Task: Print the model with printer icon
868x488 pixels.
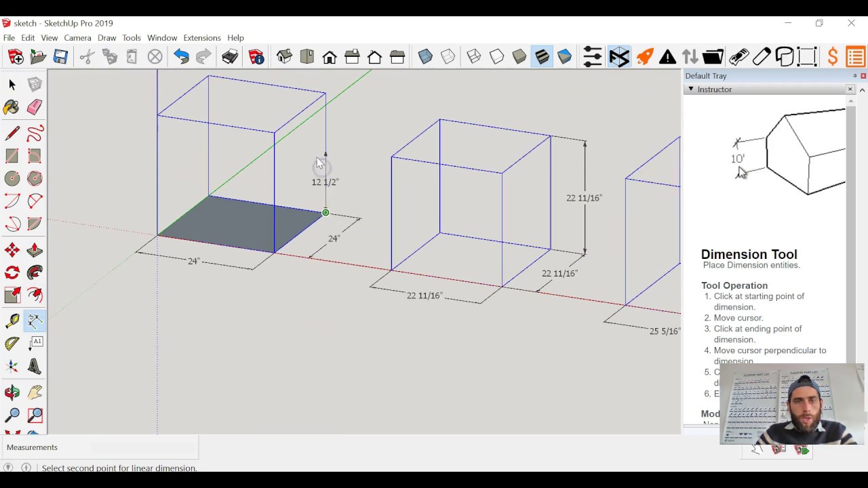Action: coord(230,57)
